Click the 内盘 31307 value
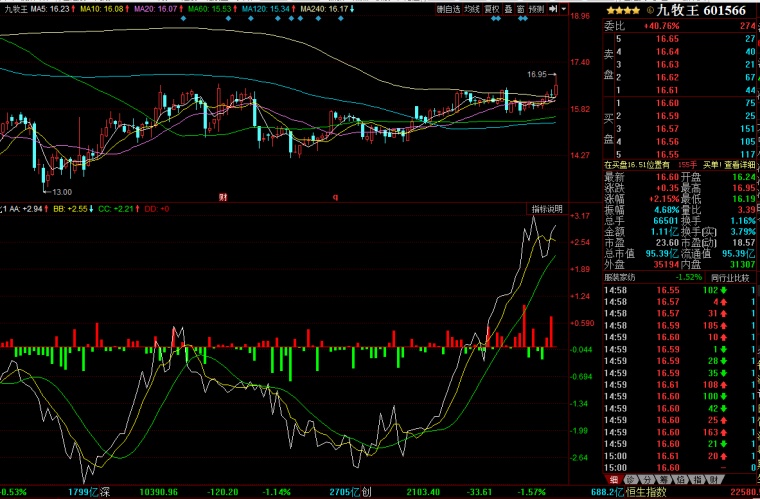760x499 pixels. 743,265
